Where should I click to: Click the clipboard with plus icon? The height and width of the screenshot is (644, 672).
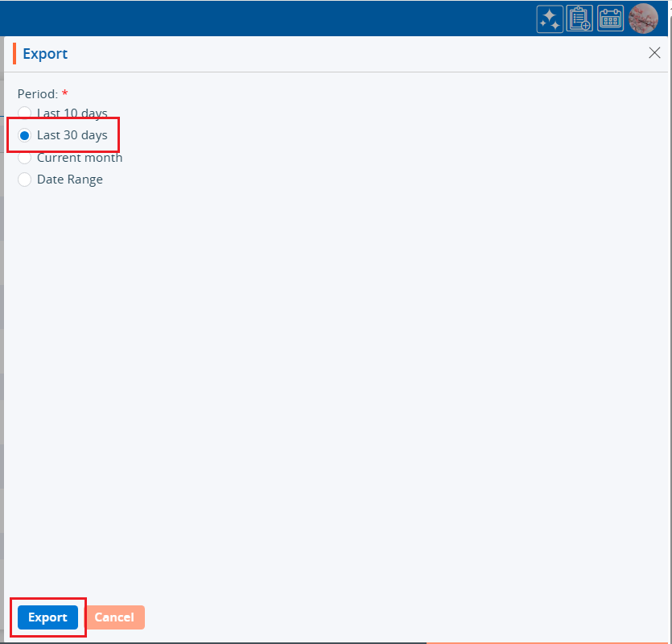click(579, 19)
